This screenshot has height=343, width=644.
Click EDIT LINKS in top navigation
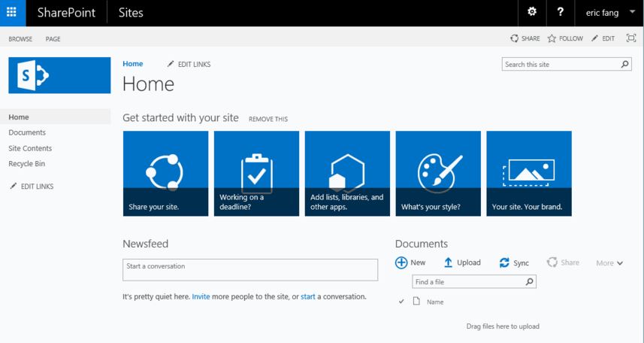click(189, 64)
